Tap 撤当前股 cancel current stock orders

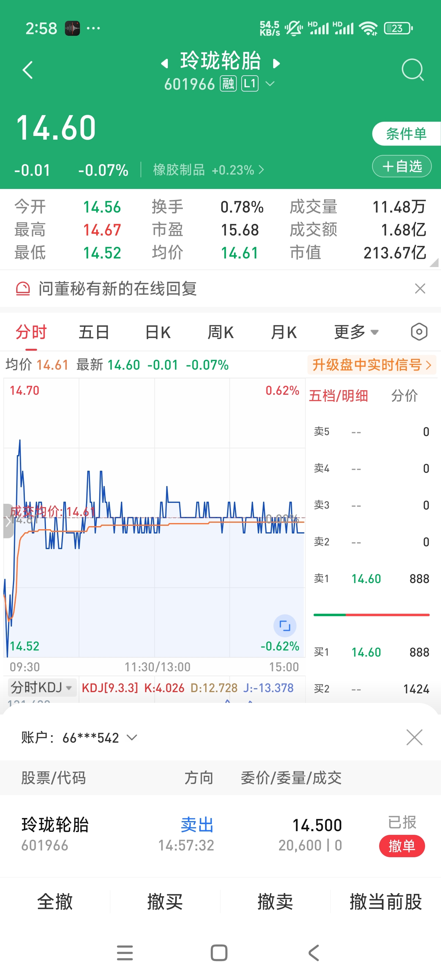pyautogui.click(x=386, y=902)
